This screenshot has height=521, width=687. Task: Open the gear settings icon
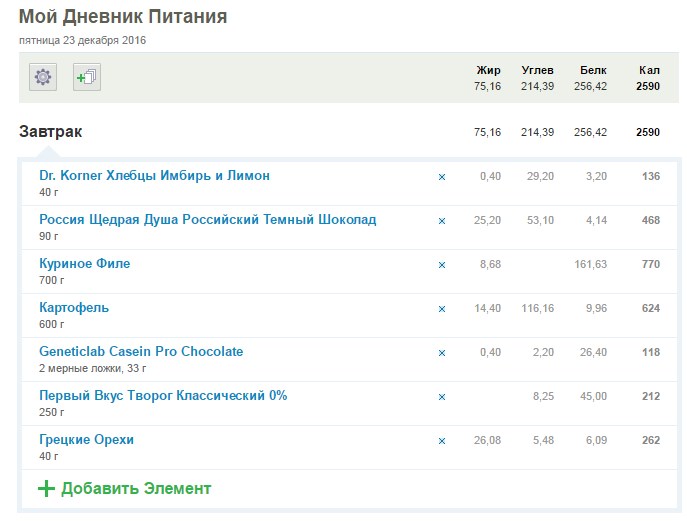point(43,77)
